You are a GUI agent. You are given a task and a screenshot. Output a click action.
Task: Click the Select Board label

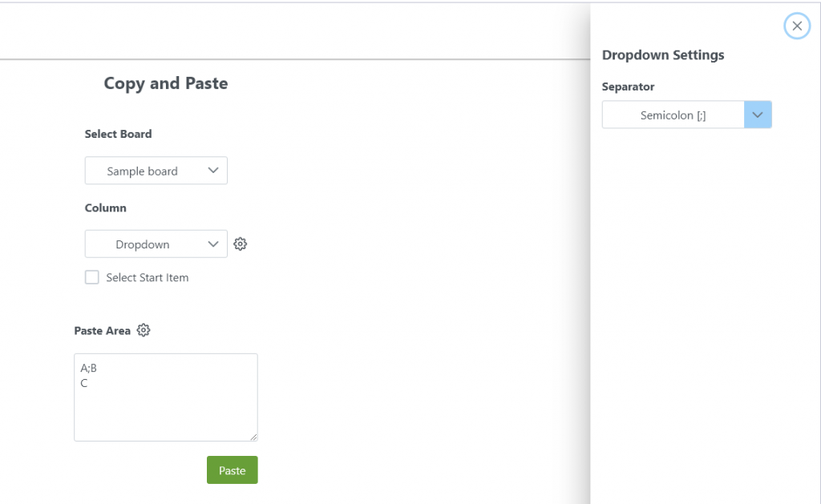point(119,134)
